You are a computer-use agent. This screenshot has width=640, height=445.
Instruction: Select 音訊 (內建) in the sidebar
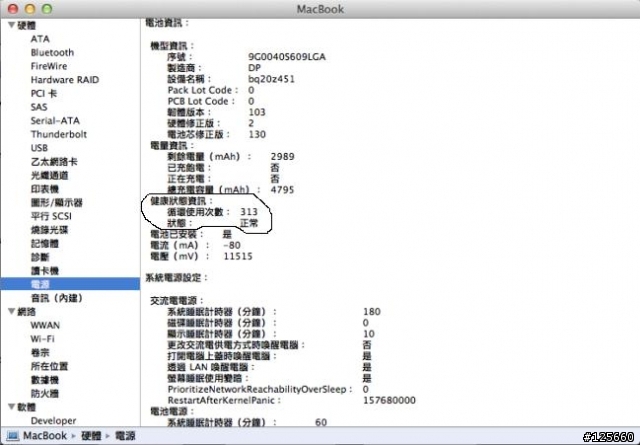click(57, 298)
